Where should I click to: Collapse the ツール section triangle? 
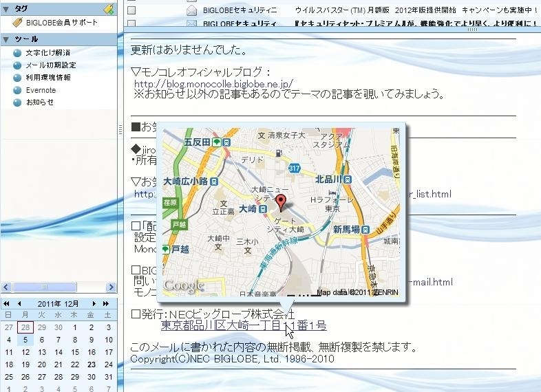6,40
